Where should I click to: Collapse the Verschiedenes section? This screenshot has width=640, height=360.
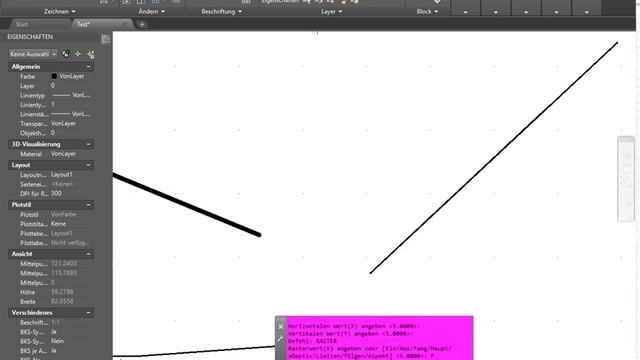click(x=88, y=313)
